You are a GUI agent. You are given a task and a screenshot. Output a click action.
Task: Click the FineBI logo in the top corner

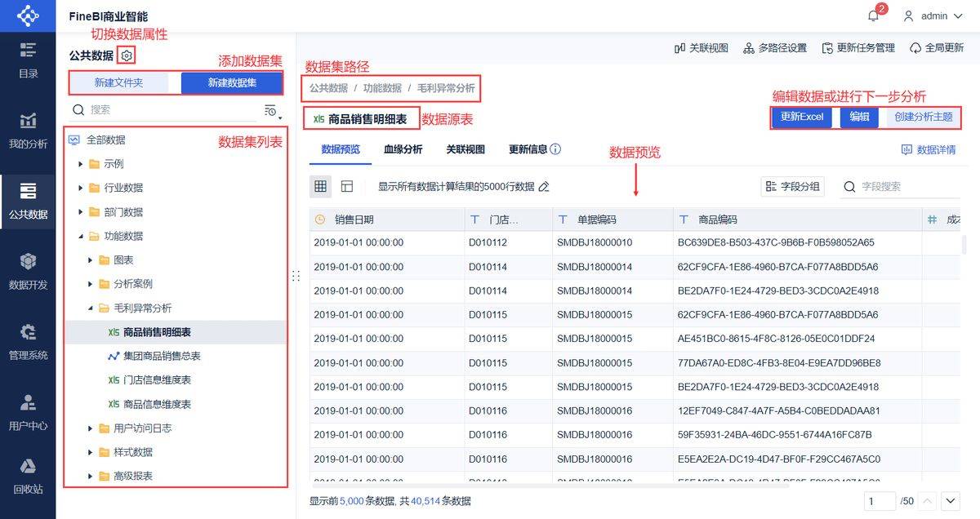(27, 15)
